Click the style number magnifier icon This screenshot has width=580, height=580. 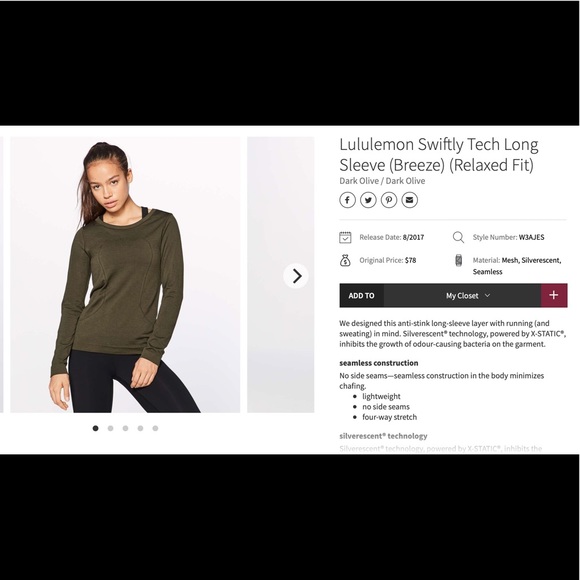458,237
